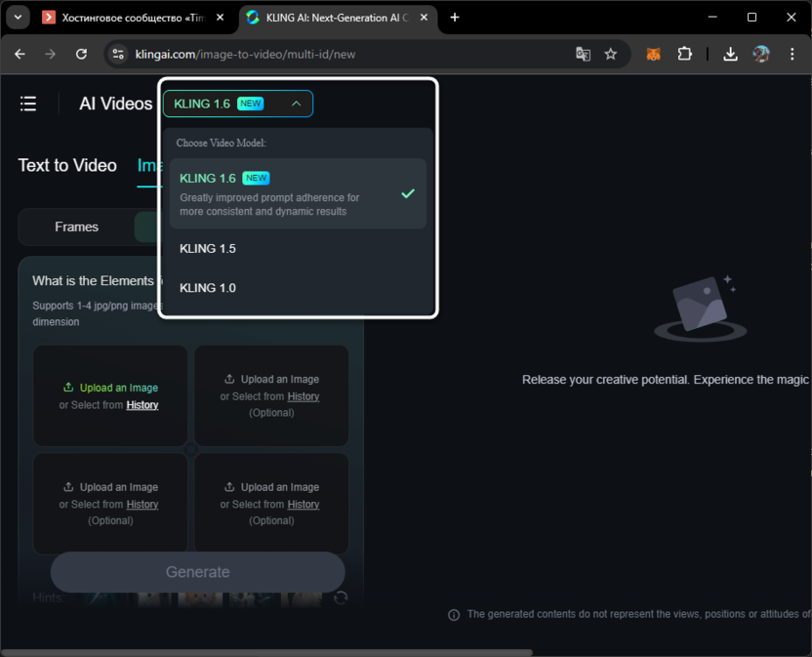Close the KLING AI browser tab

(424, 18)
